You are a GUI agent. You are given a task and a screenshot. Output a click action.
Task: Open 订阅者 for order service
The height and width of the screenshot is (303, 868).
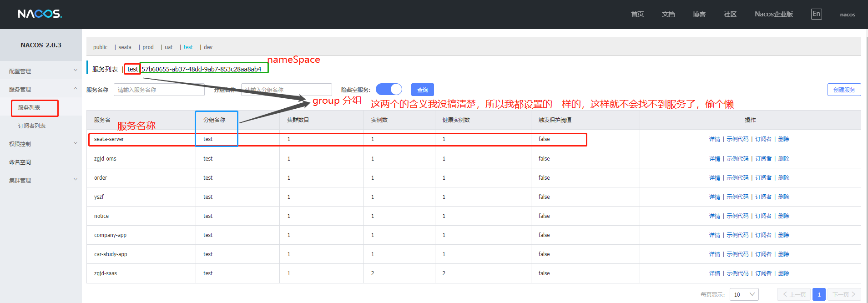pos(763,178)
